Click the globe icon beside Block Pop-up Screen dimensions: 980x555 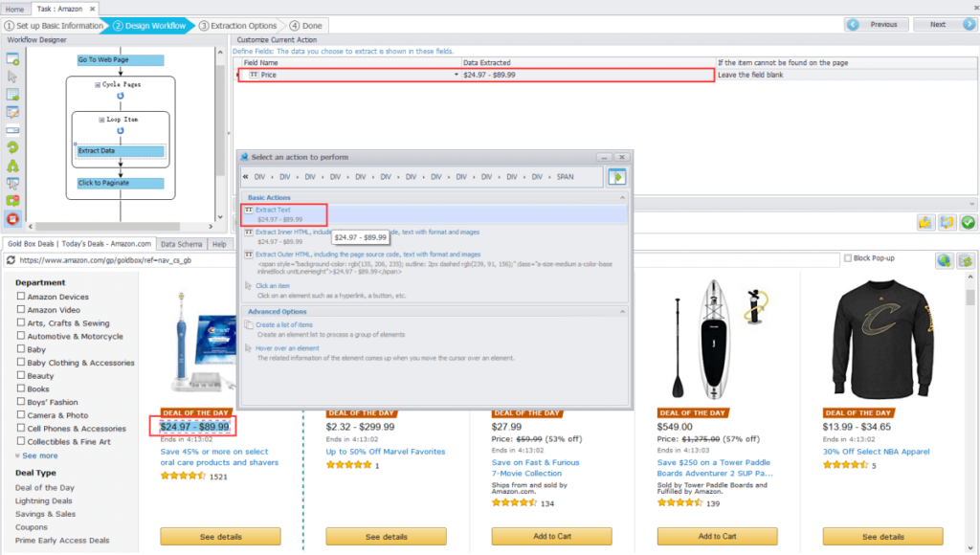944,260
